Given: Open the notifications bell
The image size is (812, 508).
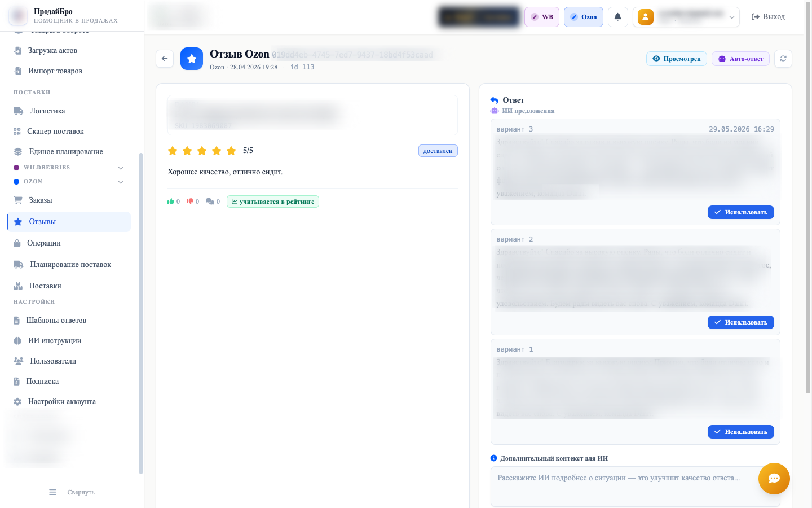Looking at the screenshot, I should (618, 17).
